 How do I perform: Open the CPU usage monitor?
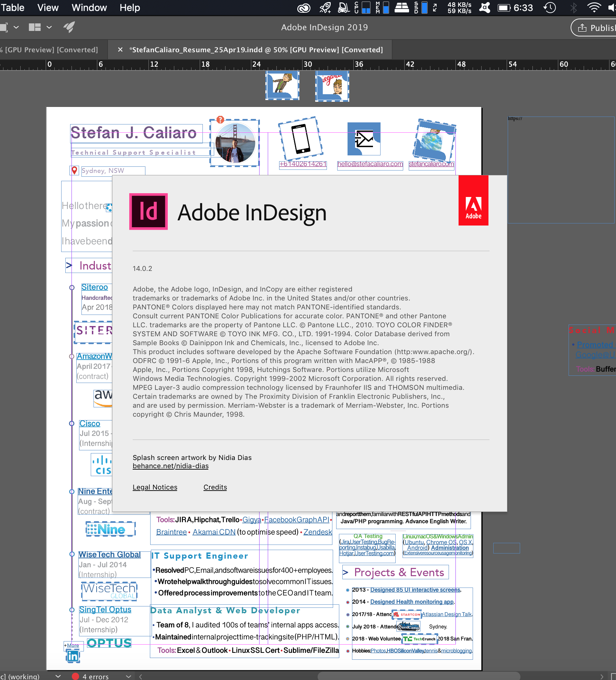362,8
